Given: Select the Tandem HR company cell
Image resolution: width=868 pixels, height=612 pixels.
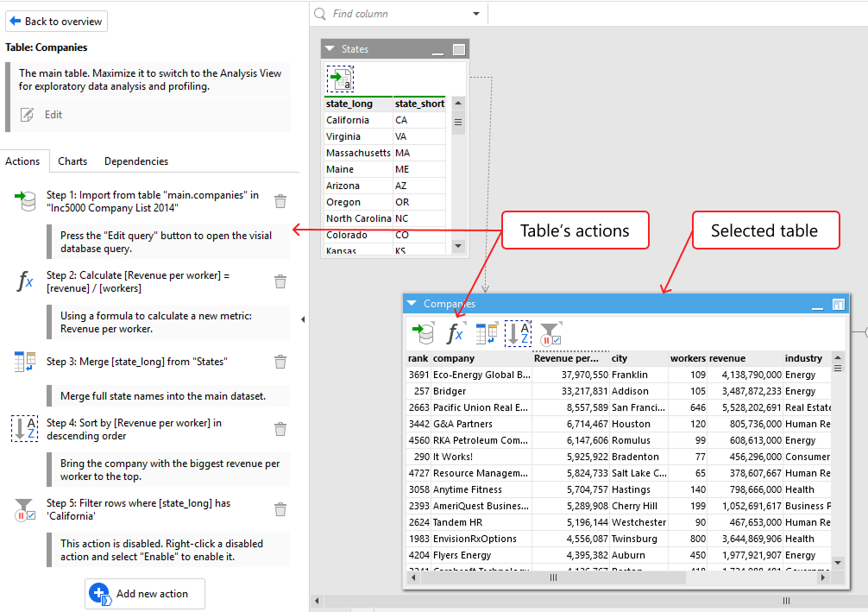Looking at the screenshot, I should pos(481,522).
